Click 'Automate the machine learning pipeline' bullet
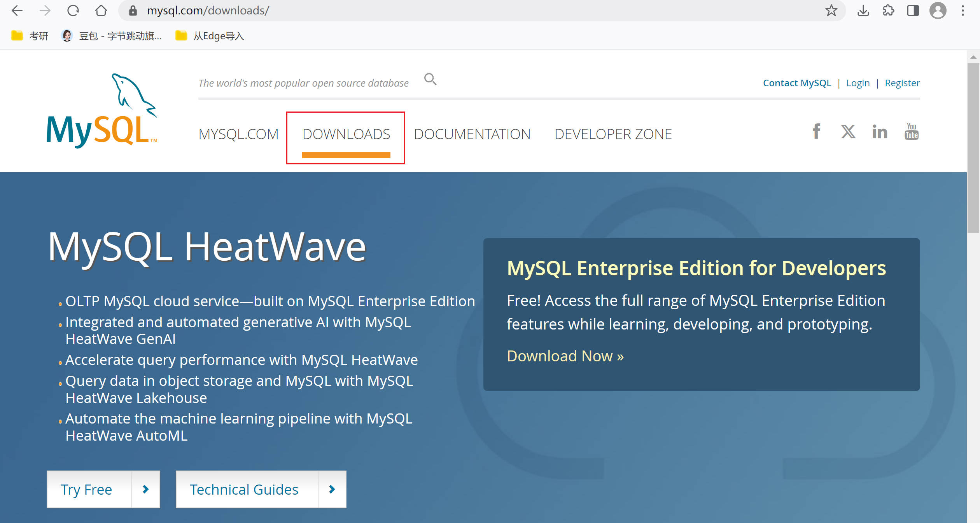The width and height of the screenshot is (980, 523). (239, 427)
